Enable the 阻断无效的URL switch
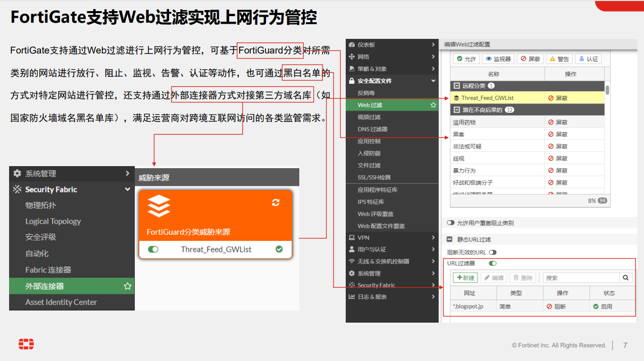644x361 pixels. click(493, 252)
